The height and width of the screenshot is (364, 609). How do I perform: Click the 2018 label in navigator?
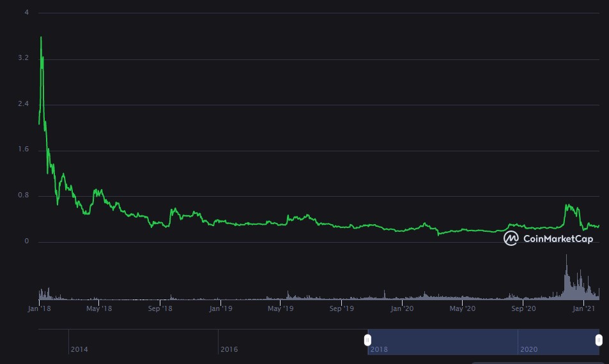[379, 349]
